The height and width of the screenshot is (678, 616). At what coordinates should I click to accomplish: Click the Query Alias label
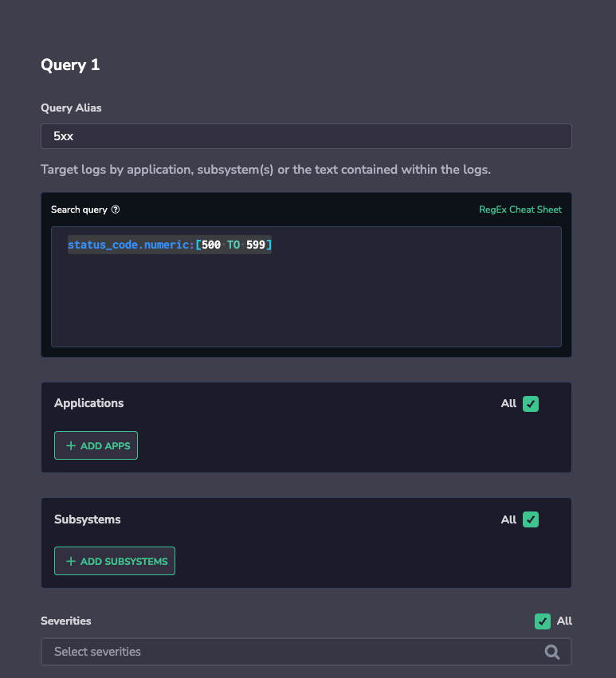click(x=71, y=108)
